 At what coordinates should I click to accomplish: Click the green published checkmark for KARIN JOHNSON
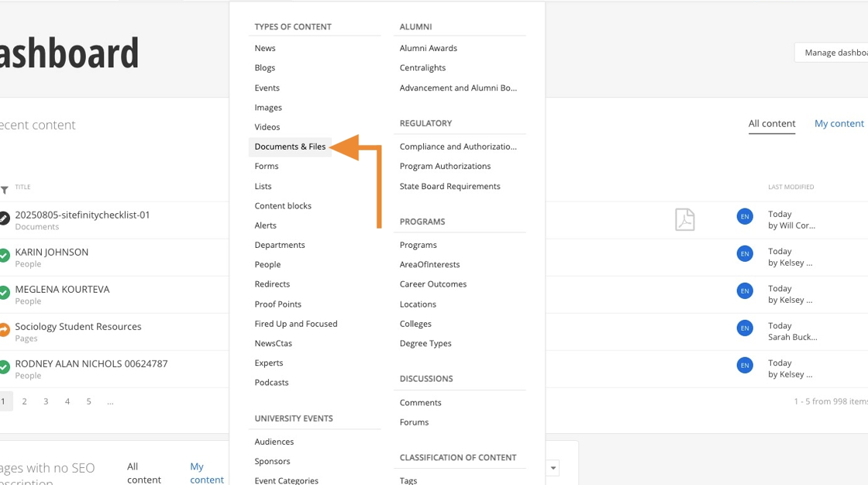click(4, 256)
